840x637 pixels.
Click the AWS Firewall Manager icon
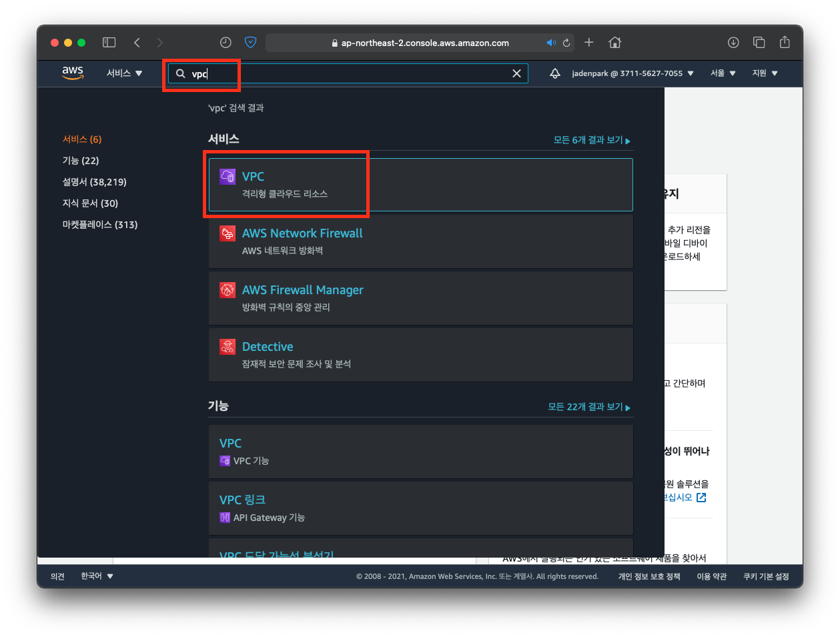[x=228, y=289]
